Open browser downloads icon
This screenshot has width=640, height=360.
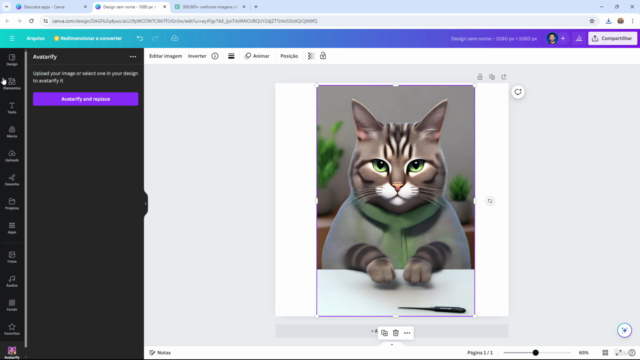pos(608,21)
